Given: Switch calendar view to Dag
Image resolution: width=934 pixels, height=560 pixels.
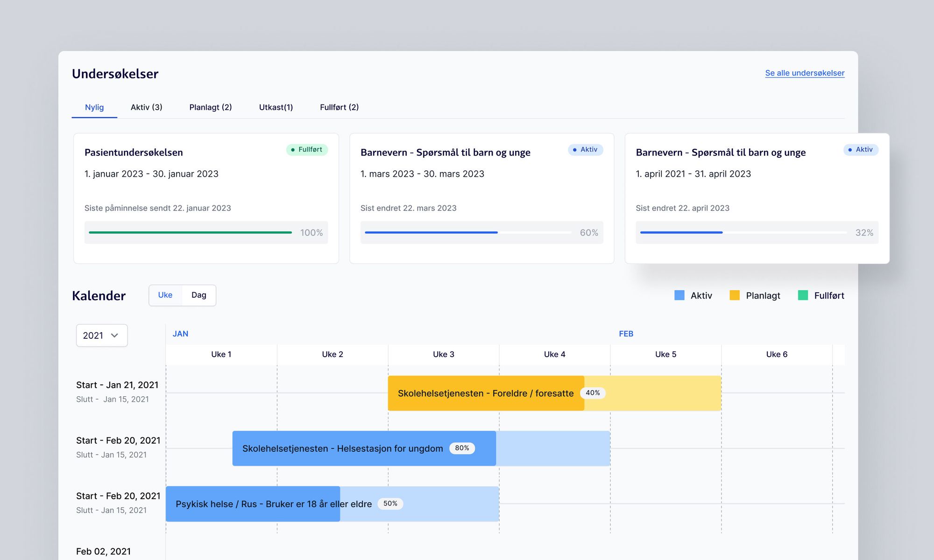Looking at the screenshot, I should tap(199, 295).
